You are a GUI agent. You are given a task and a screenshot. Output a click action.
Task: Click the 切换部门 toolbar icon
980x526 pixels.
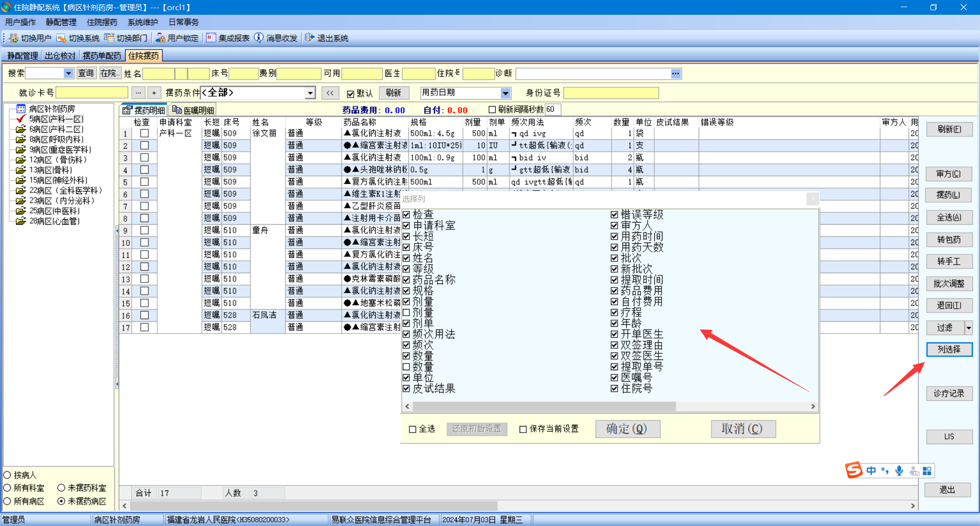[x=109, y=38]
